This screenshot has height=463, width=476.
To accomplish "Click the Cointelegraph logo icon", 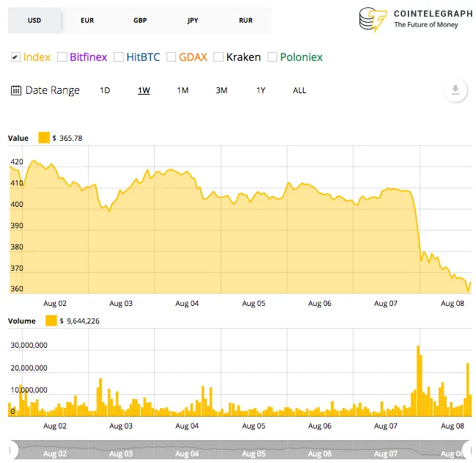I will [373, 20].
